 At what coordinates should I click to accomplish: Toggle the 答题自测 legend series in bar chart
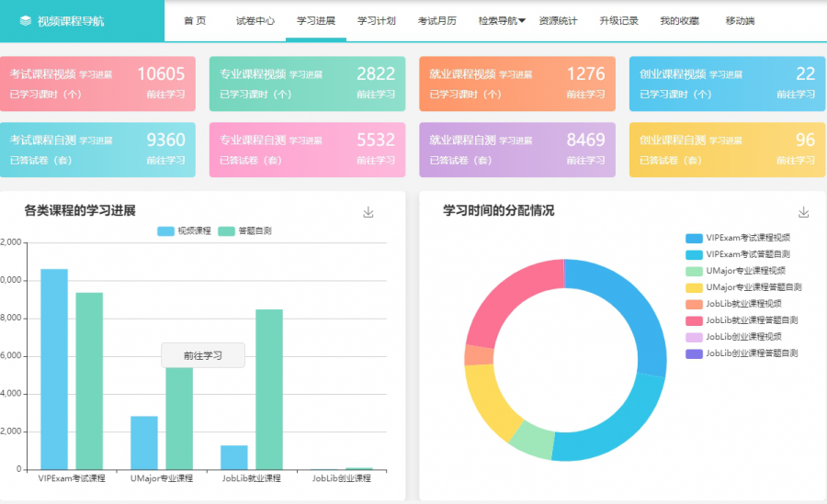(245, 231)
